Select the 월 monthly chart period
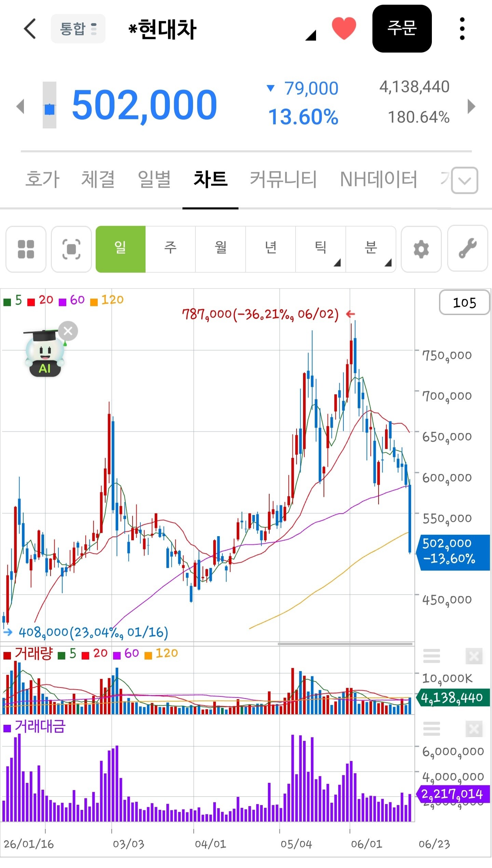The image size is (492, 868). pos(221,249)
